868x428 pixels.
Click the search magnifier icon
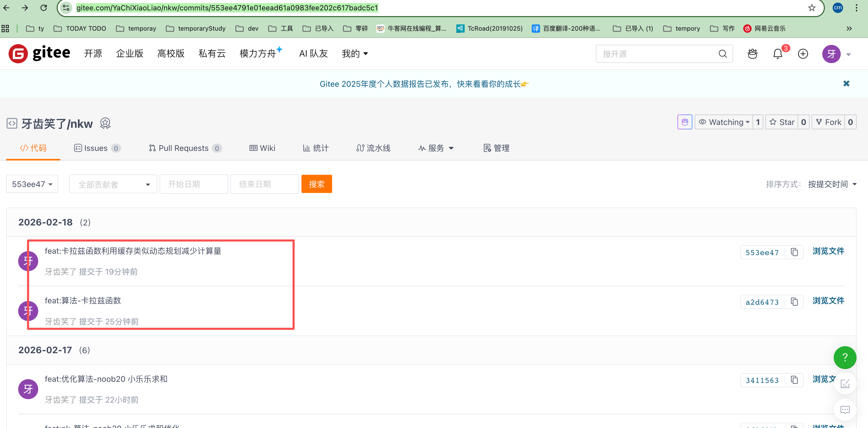(x=722, y=54)
